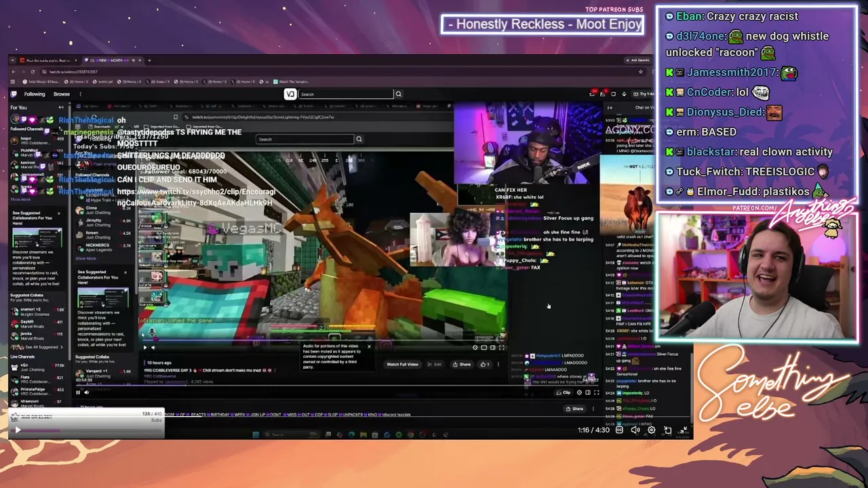Play the Minecraft clip
Image resolution: width=868 pixels, height=488 pixels.
tap(144, 348)
